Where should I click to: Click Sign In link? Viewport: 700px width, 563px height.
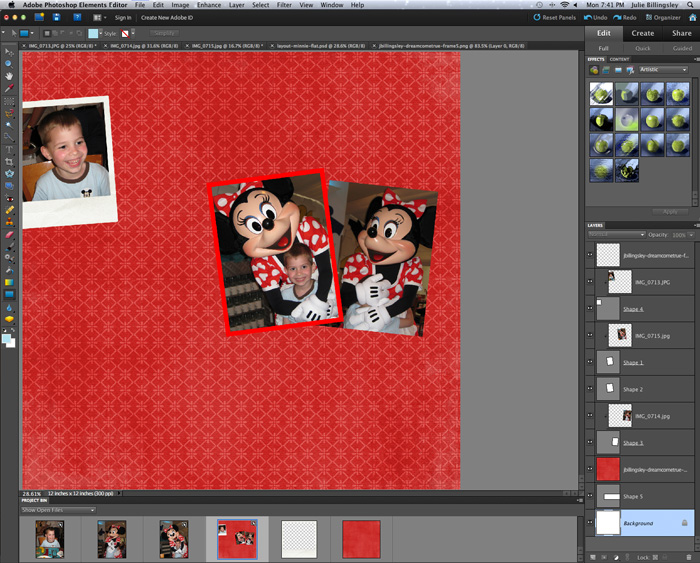point(123,17)
